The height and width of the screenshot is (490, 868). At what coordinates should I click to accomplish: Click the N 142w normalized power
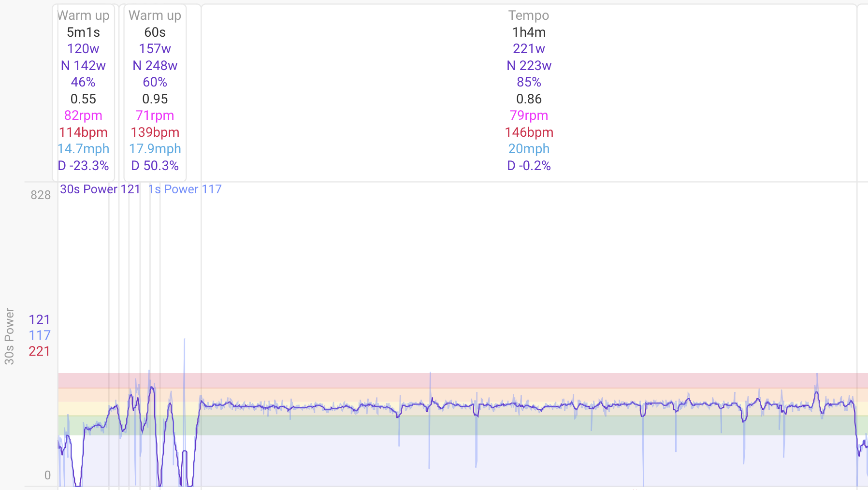pyautogui.click(x=83, y=66)
